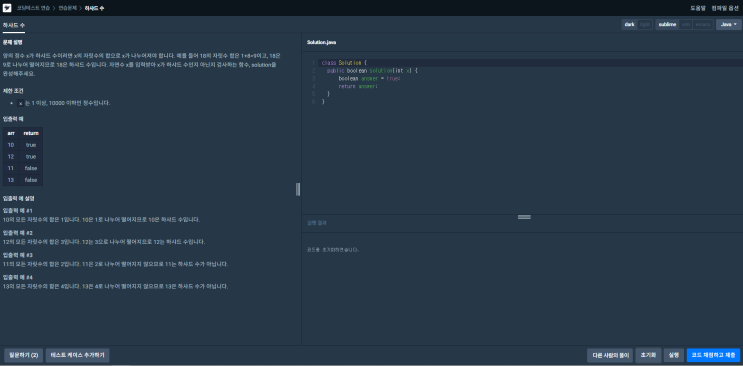Select sublime keymap mode
743x366 pixels.
coord(667,25)
